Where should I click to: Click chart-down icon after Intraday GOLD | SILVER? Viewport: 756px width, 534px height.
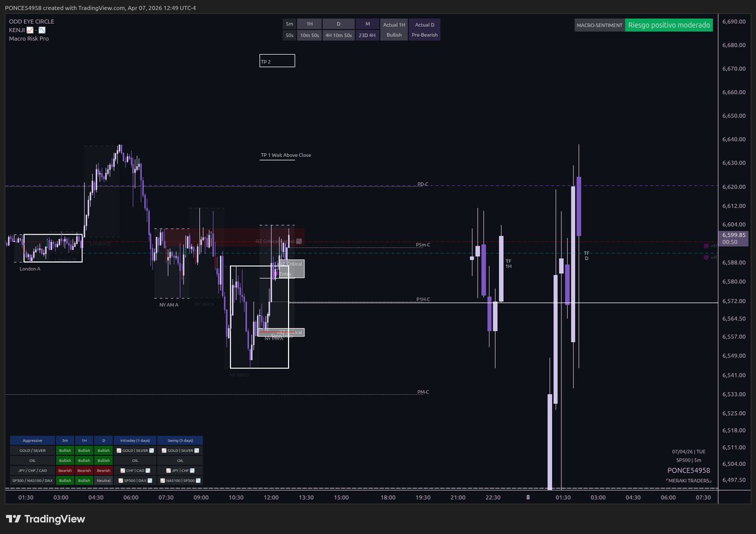(x=151, y=451)
